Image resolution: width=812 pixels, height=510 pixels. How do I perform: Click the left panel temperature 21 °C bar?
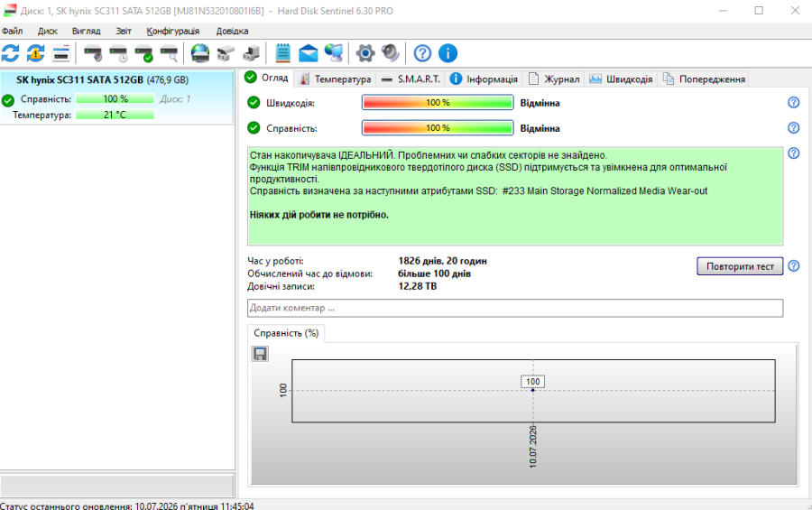(115, 115)
